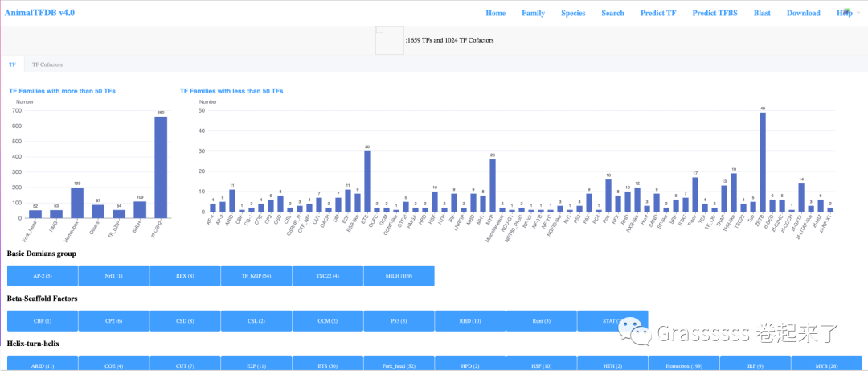Click the T-box bar showing 17
Image resolution: width=868 pixels, height=371 pixels.
[x=695, y=195]
